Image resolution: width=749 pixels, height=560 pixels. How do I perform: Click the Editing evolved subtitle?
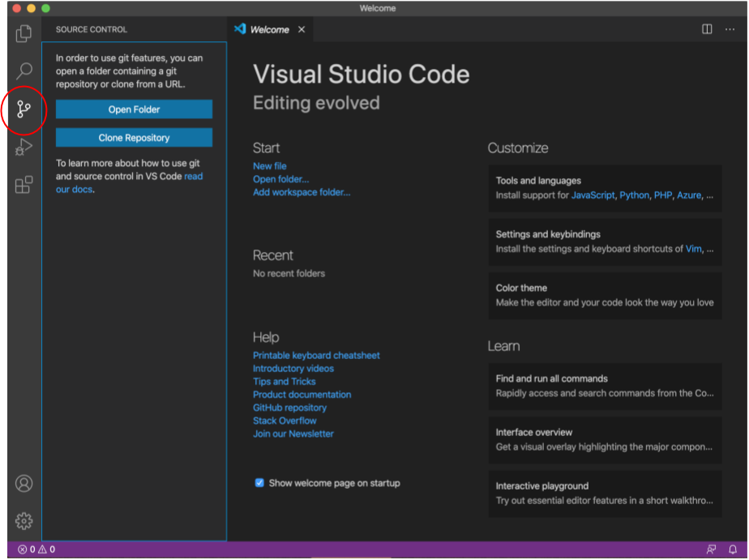316,103
